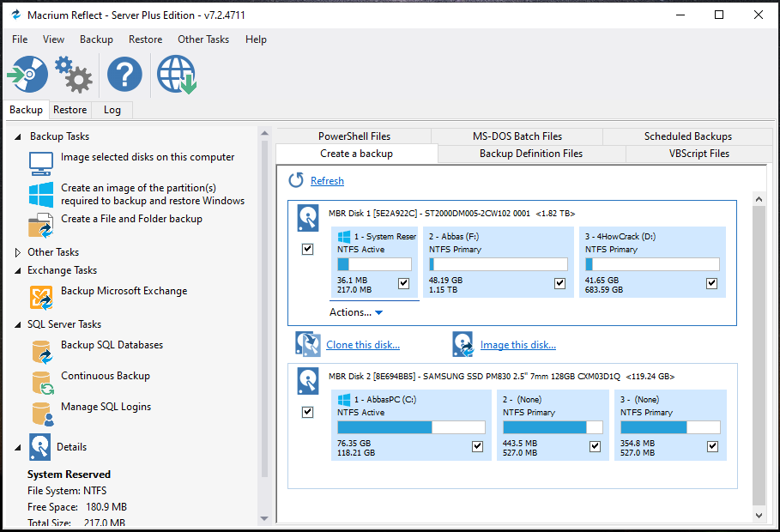Open the MS-DOS Batch Files tab
Screen dimensions: 780x532
point(517,136)
